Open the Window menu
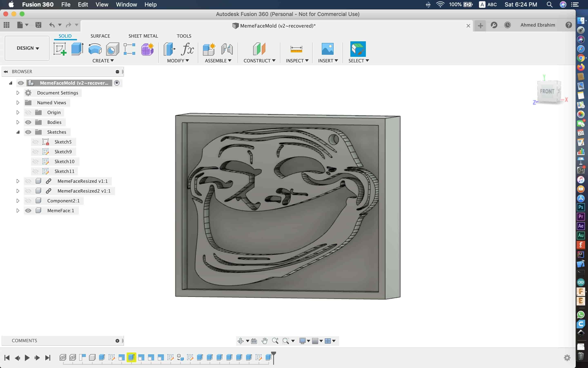Viewport: 588px width, 368px height. (x=126, y=4)
